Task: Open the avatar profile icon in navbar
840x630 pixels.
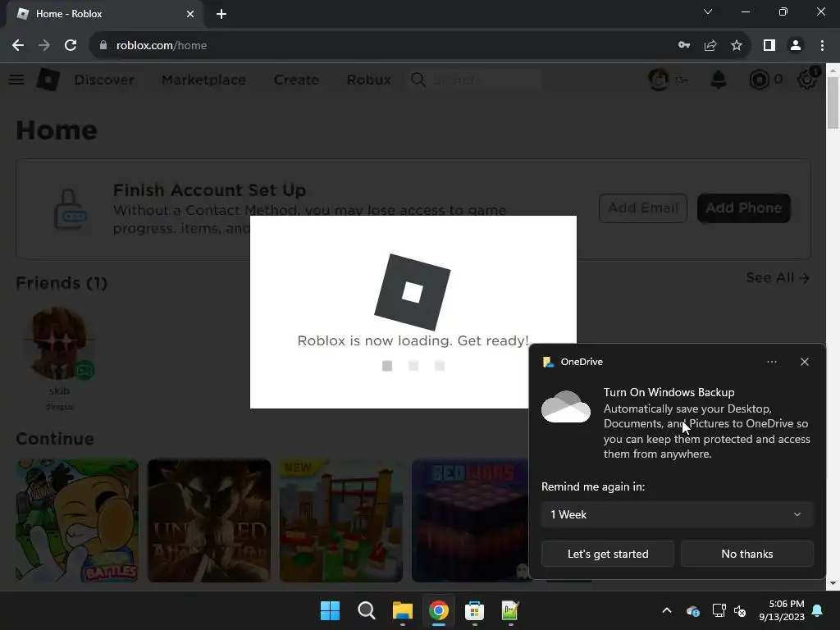Action: pos(659,80)
